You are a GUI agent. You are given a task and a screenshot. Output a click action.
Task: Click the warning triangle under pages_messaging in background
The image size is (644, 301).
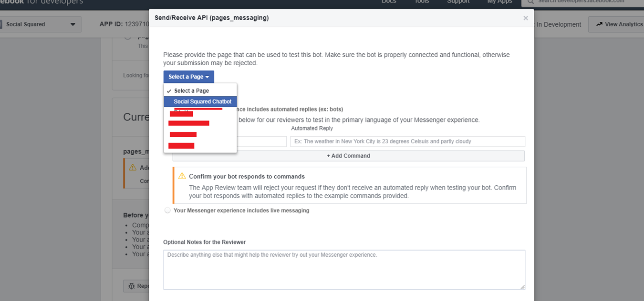[133, 168]
